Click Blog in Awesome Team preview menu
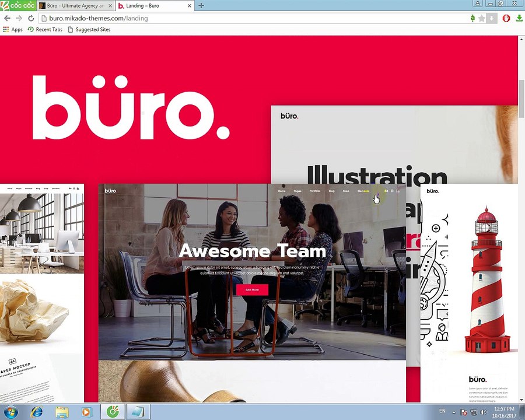525x420 pixels. (x=331, y=191)
